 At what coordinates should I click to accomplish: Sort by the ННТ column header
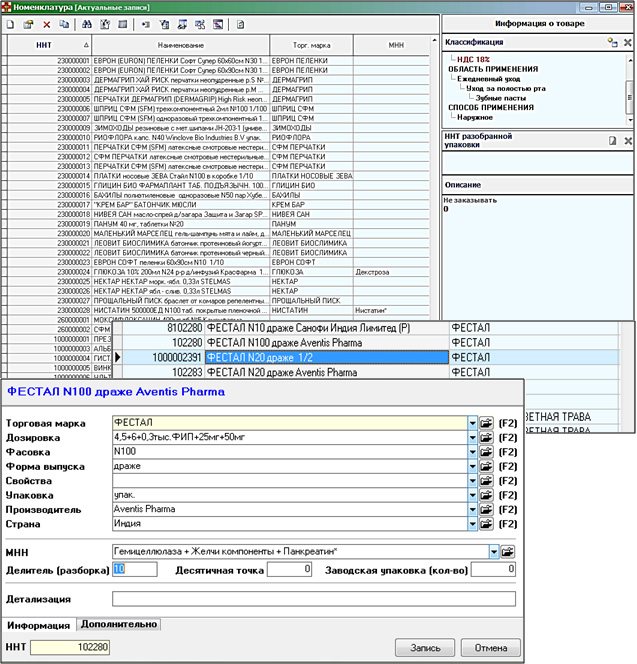point(50,45)
